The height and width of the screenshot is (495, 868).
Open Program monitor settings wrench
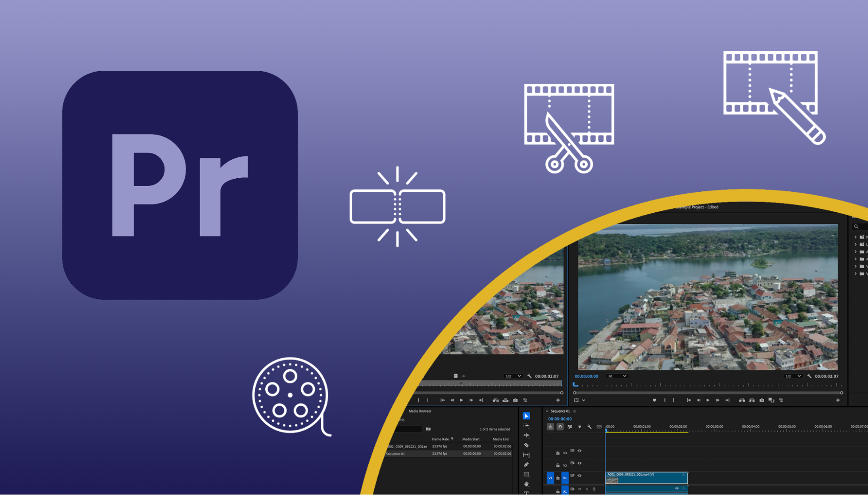(x=809, y=376)
